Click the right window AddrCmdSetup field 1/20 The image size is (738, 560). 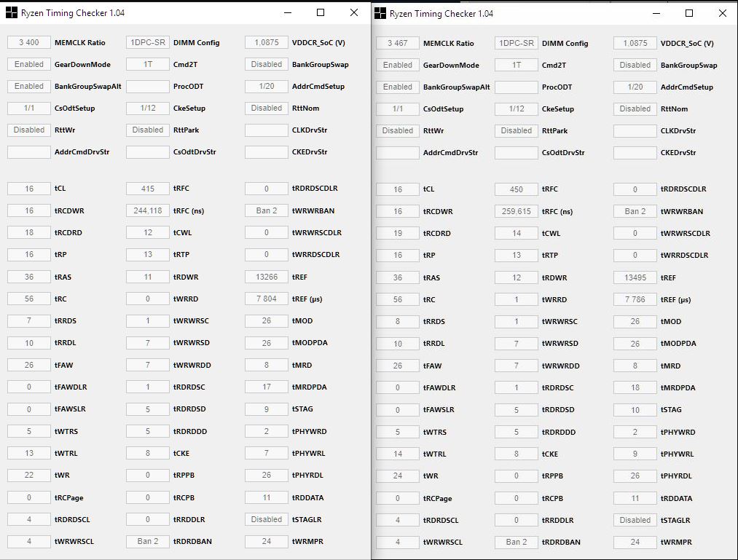[x=635, y=87]
